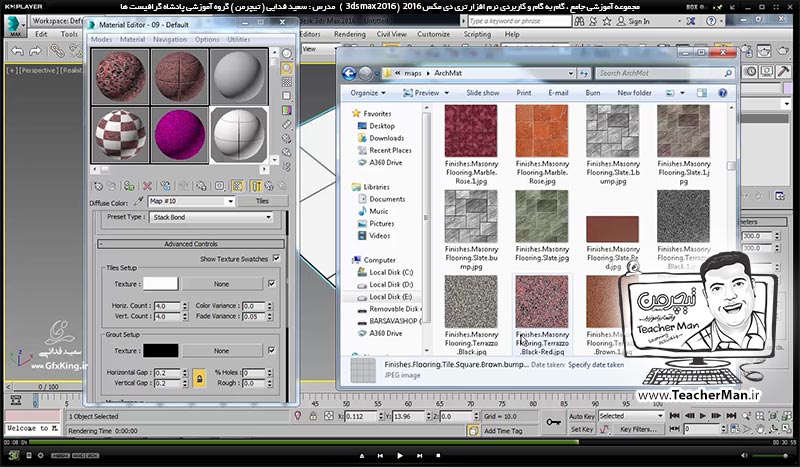Viewport: 800px width, 467px height.
Task: Click the Video Color Check icon
Action: click(x=287, y=110)
